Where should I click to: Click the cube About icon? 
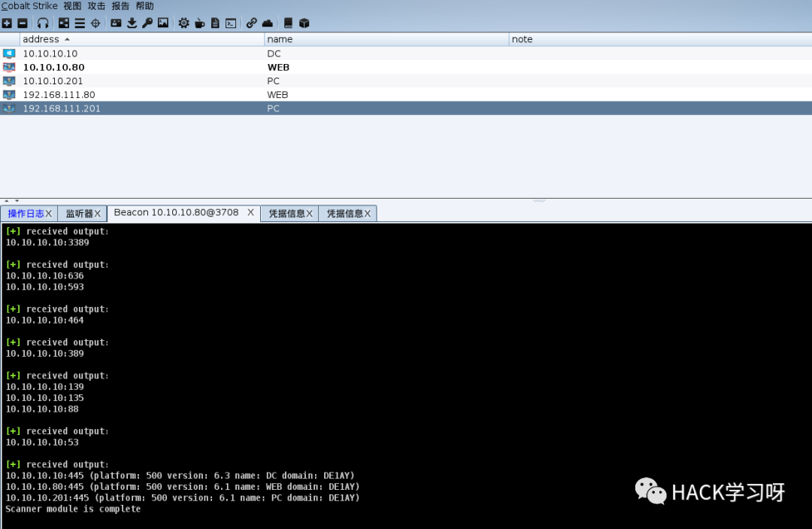304,23
